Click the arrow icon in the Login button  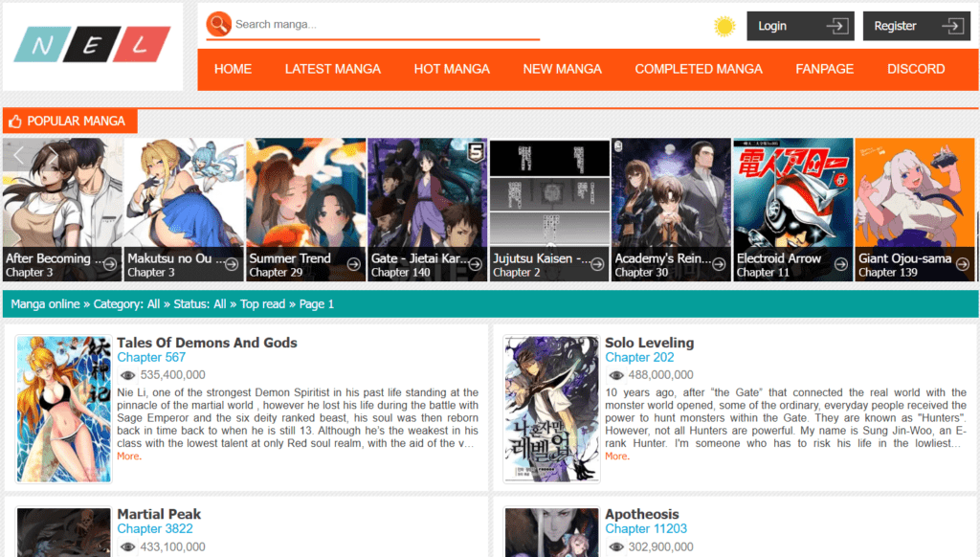point(836,26)
